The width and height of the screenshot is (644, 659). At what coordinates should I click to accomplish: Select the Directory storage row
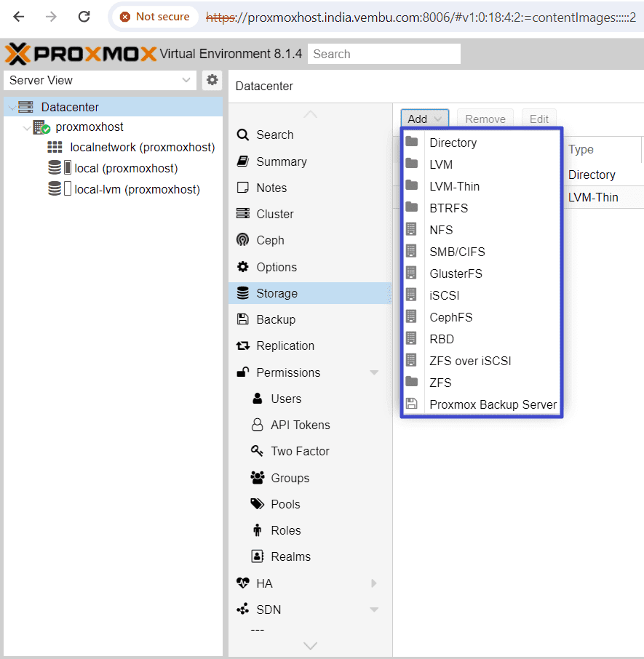pos(604,175)
